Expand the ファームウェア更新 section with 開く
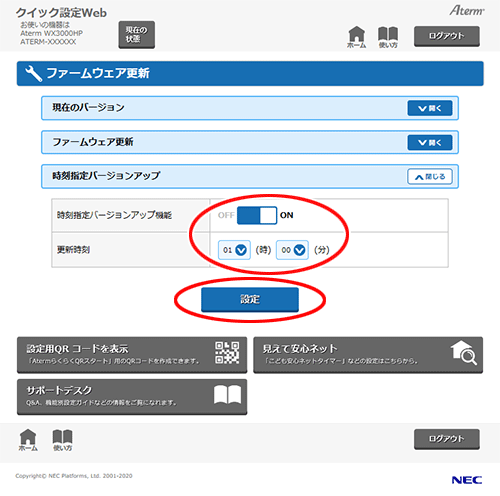Image resolution: width=500 pixels, height=496 pixels. pyautogui.click(x=430, y=142)
